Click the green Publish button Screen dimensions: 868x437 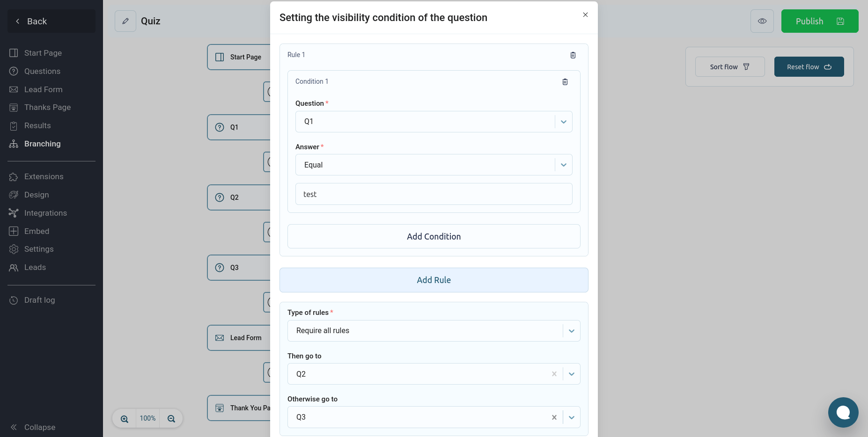(x=820, y=21)
